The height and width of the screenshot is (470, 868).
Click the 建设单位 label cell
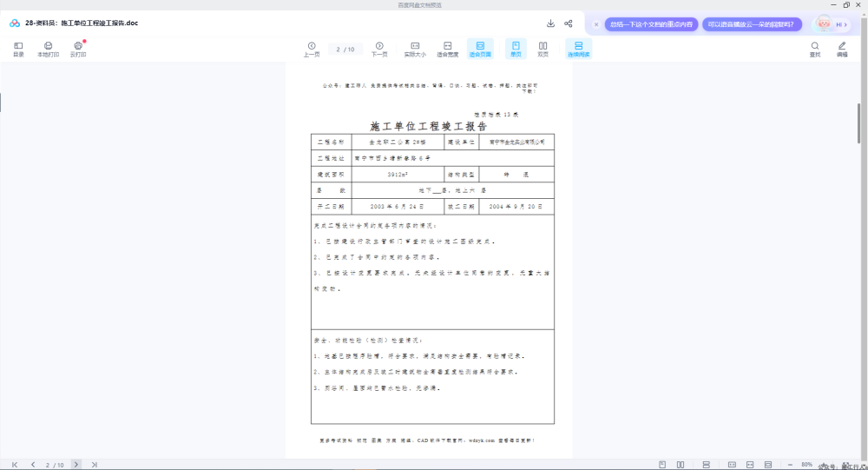(461, 142)
